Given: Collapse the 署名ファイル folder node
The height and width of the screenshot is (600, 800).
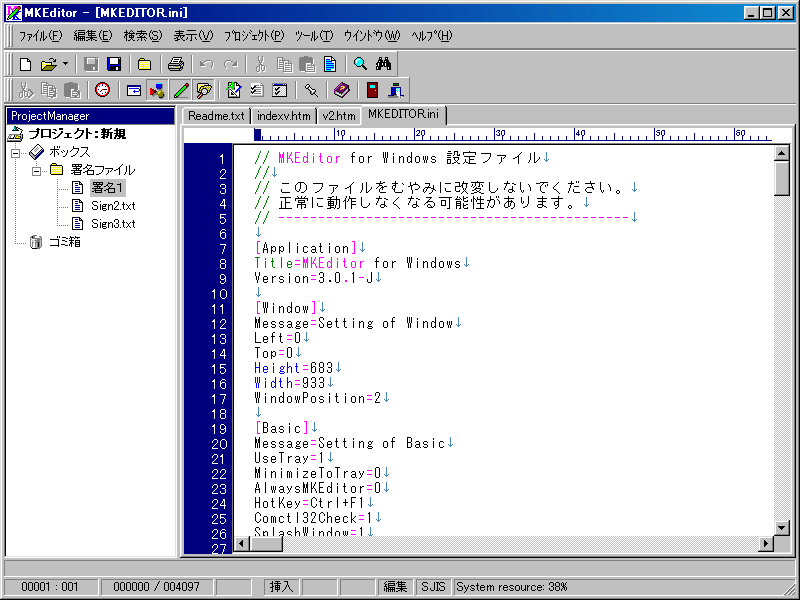Looking at the screenshot, I should [x=36, y=170].
